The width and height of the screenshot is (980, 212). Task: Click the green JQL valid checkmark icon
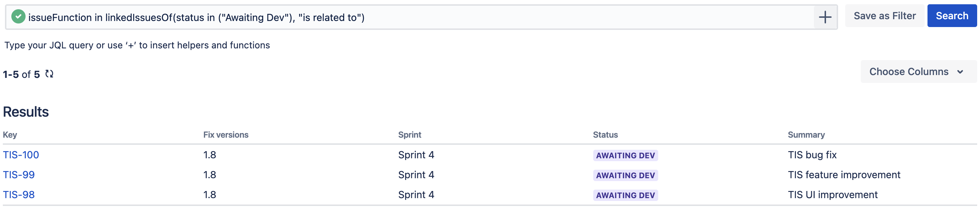(x=18, y=17)
